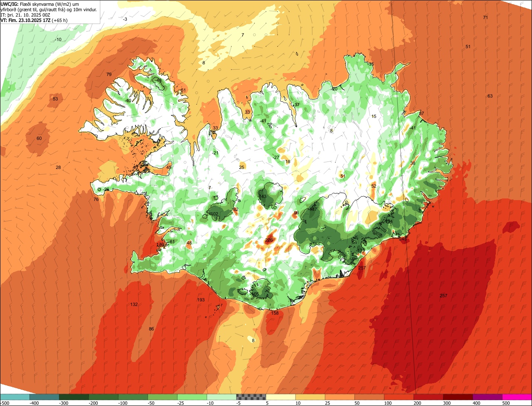The image size is (532, 406).
Task: Click the map value "82" beside Langjökull
Action: (x=236, y=209)
